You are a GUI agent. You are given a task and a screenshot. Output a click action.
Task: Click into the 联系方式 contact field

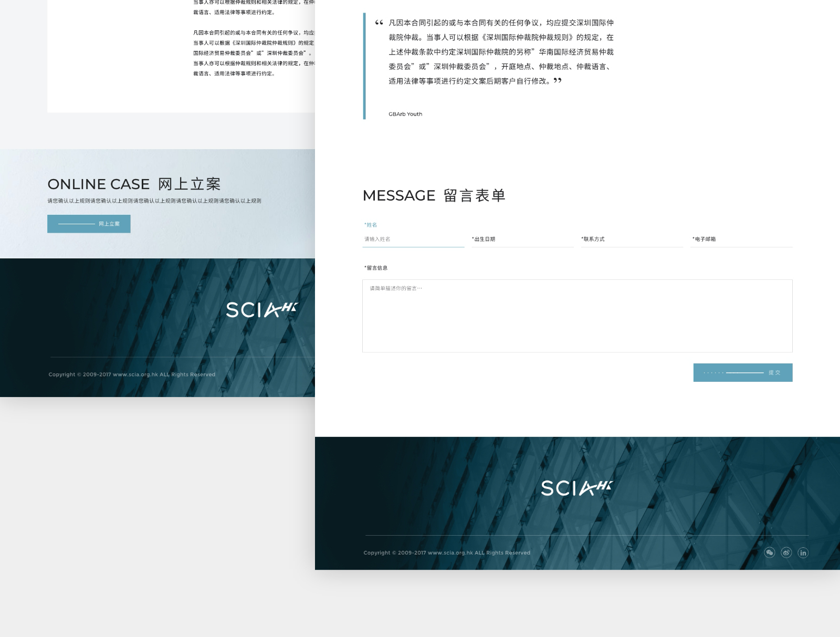coord(632,239)
